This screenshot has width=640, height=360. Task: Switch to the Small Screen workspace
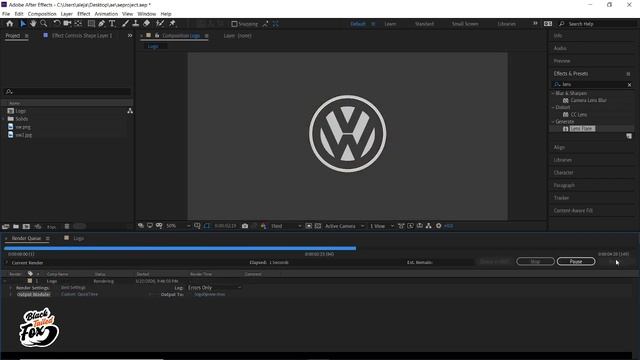pyautogui.click(x=465, y=24)
